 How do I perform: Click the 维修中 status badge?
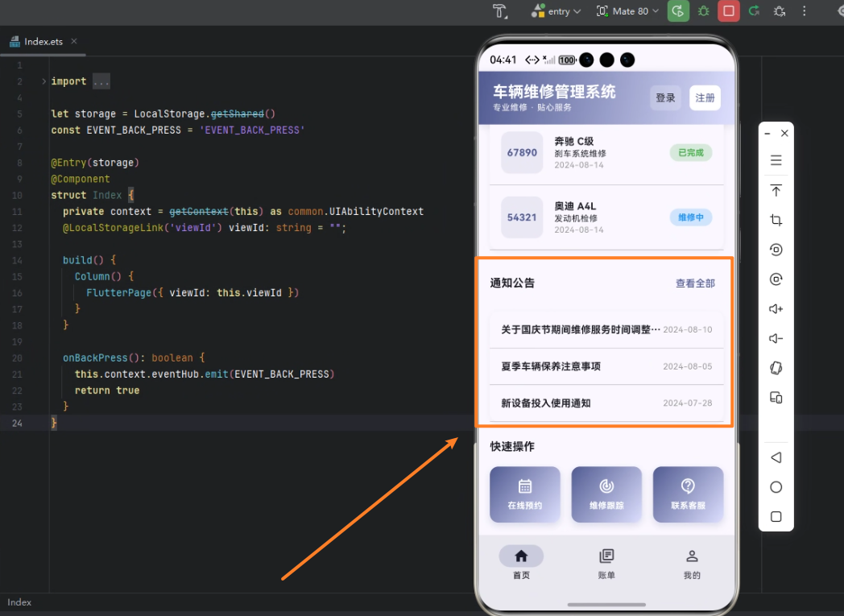691,217
